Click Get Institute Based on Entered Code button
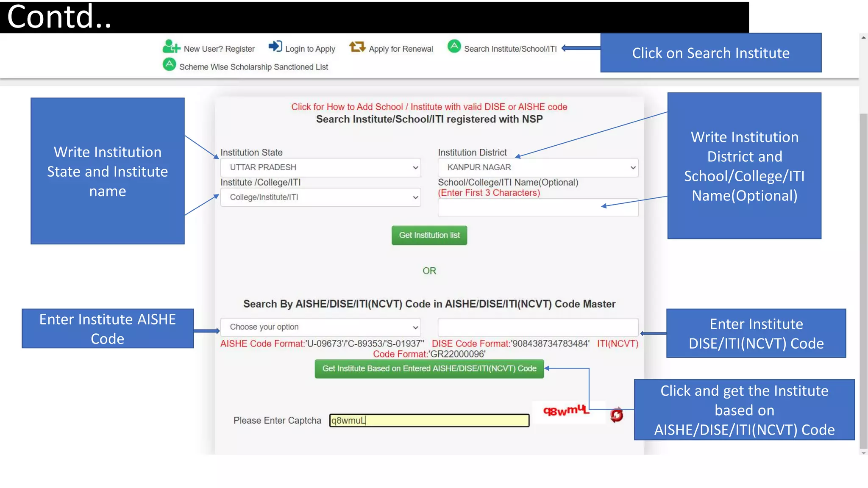Screen dimensions: 868x488 tap(429, 369)
